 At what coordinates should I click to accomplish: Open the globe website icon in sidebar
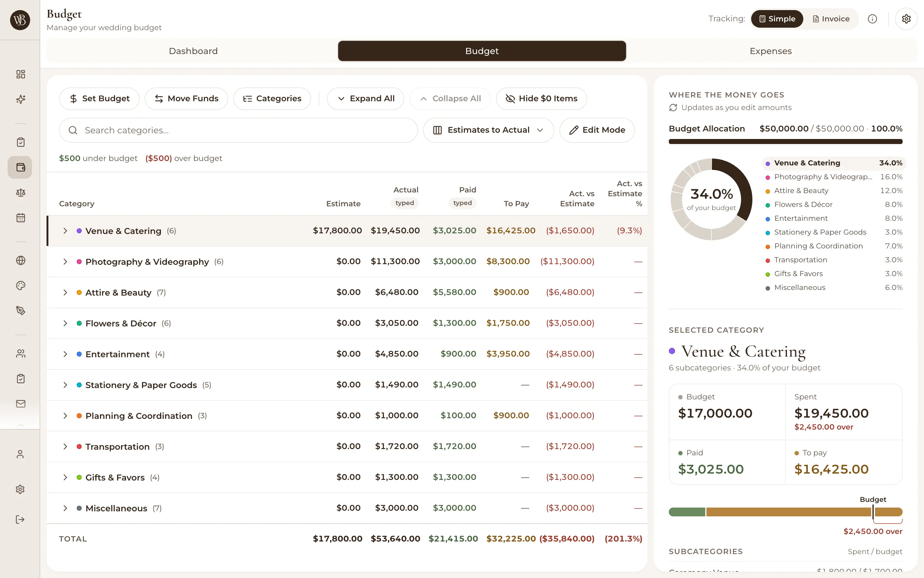click(21, 260)
